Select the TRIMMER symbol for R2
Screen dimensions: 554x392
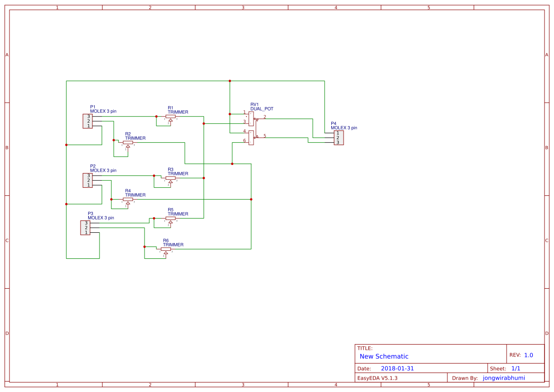click(127, 142)
